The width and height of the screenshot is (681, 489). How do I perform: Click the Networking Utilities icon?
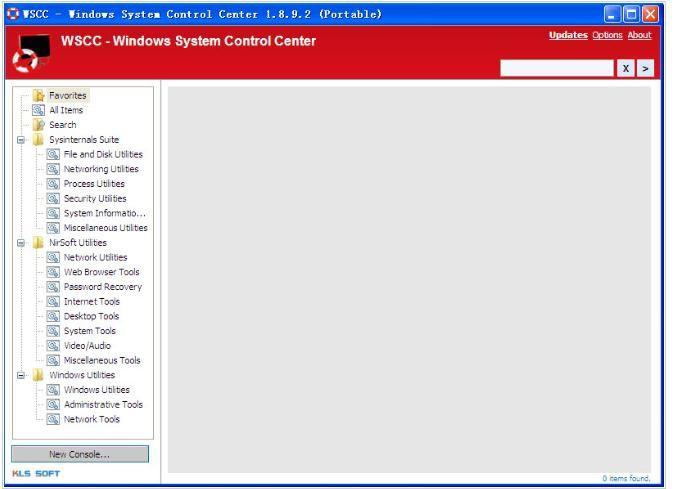coord(53,169)
